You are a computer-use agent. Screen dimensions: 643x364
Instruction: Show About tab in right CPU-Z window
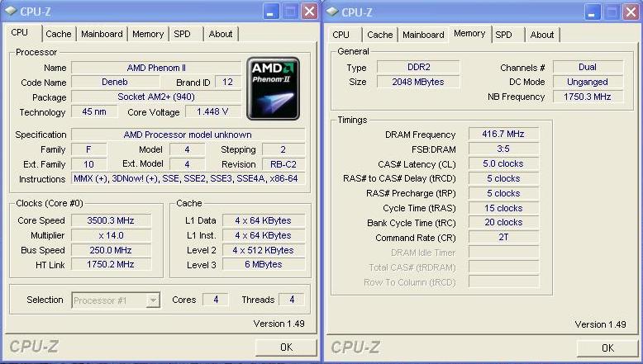pos(542,35)
